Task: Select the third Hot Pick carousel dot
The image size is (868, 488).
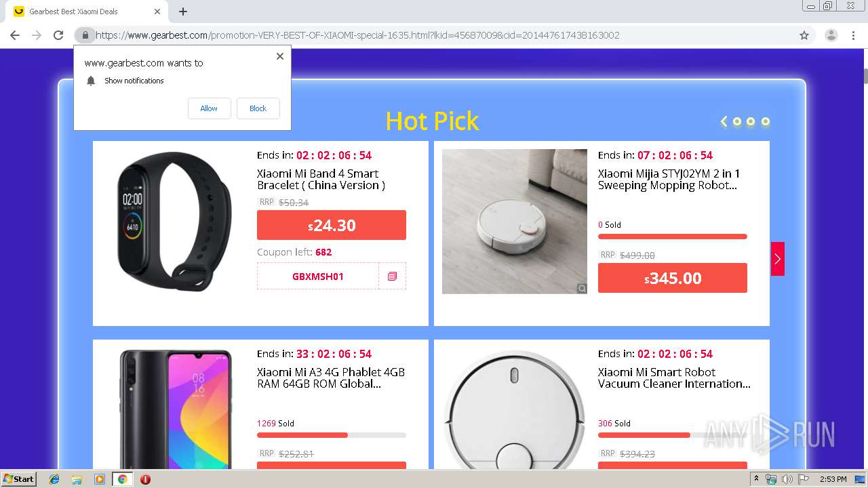Action: [766, 122]
